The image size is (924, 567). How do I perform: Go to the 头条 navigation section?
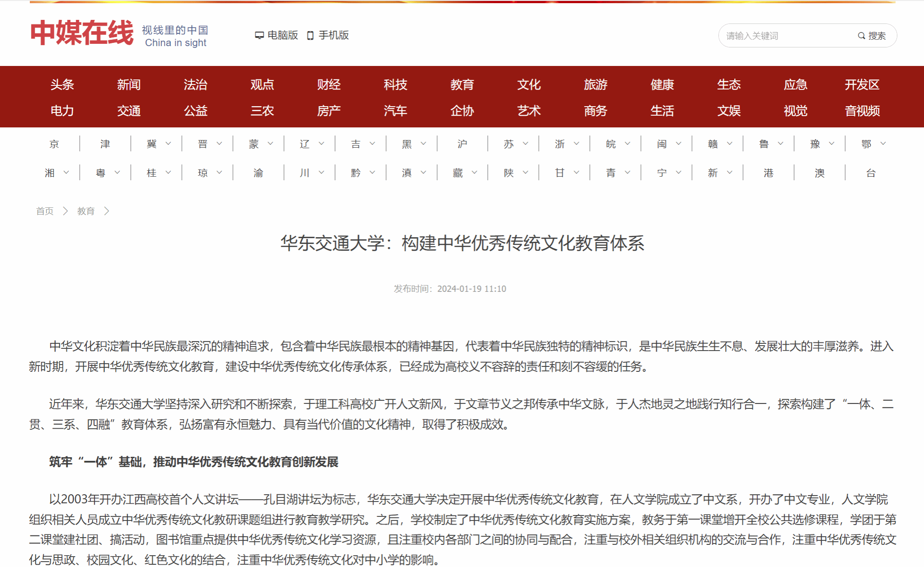tap(62, 84)
